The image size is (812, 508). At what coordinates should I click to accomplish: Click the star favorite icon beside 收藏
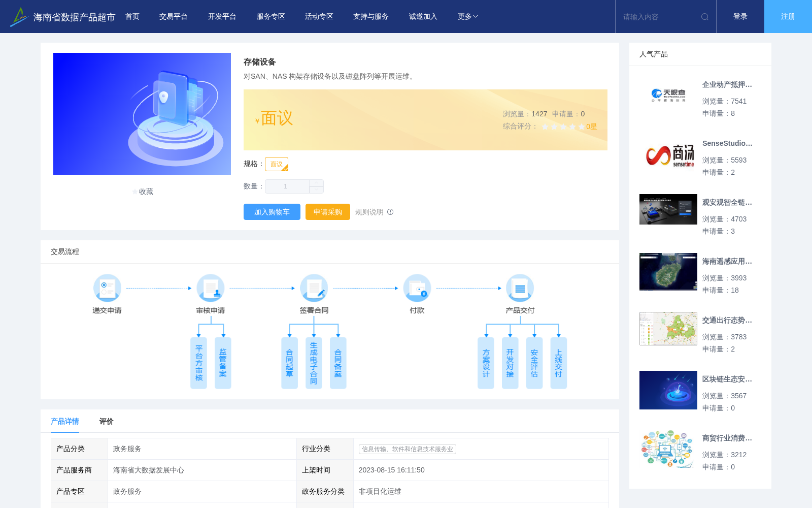click(134, 192)
